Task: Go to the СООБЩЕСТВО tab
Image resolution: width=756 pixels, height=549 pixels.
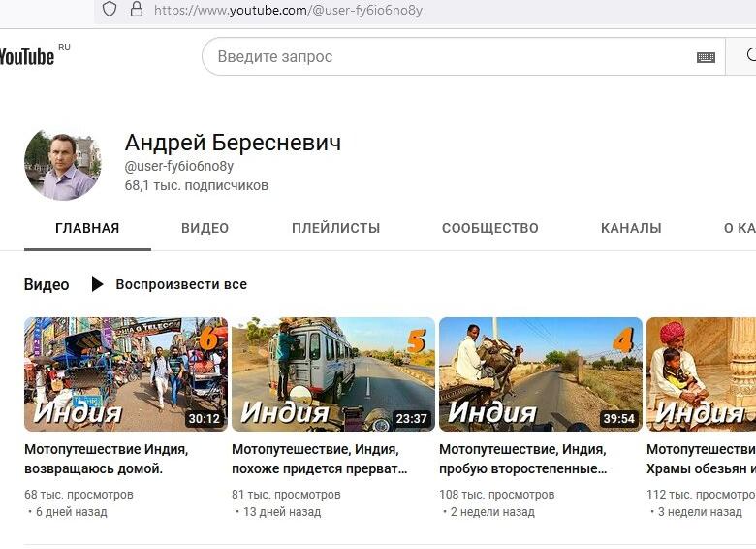Action: pos(490,228)
